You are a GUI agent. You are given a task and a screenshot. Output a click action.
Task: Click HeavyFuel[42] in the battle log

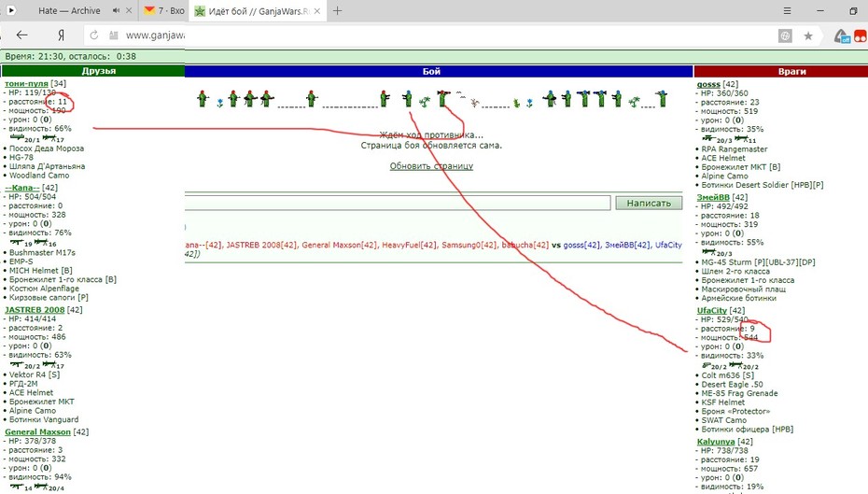[x=409, y=245]
